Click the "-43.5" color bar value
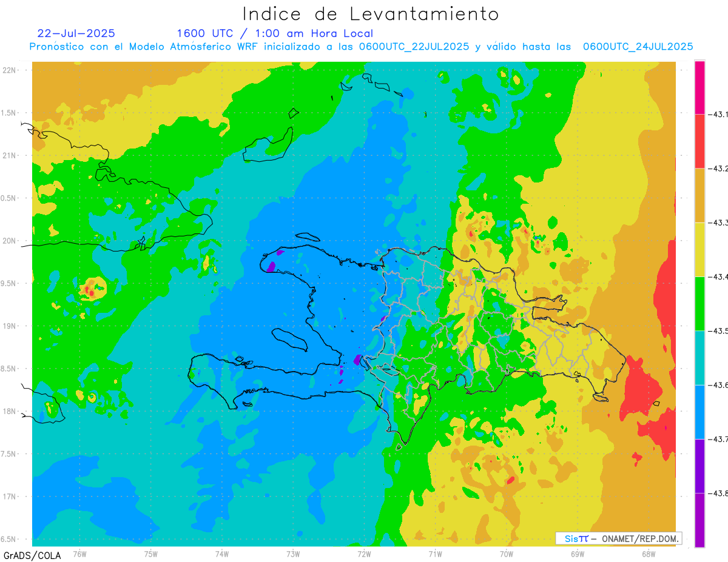The image size is (728, 562). point(718,330)
